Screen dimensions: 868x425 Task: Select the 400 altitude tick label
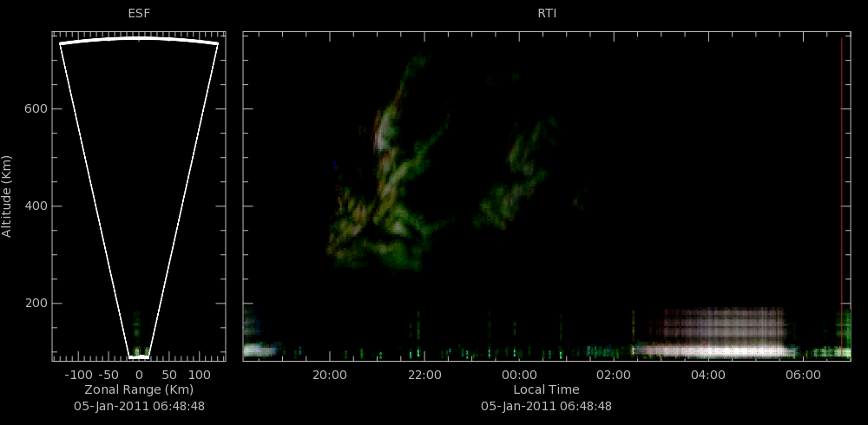36,206
